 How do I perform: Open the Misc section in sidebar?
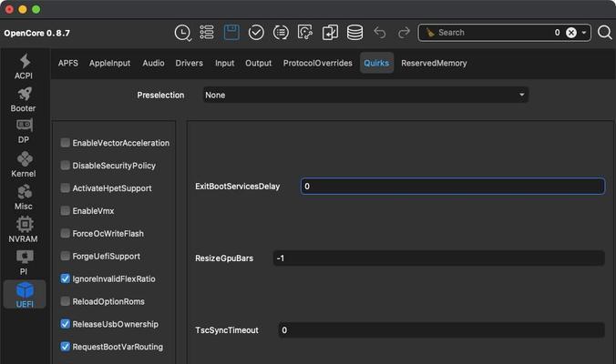tap(24, 197)
